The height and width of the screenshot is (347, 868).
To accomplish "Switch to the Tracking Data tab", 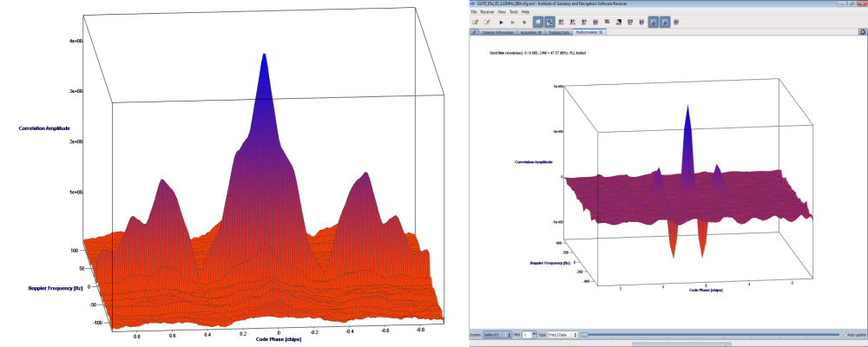I will point(558,33).
